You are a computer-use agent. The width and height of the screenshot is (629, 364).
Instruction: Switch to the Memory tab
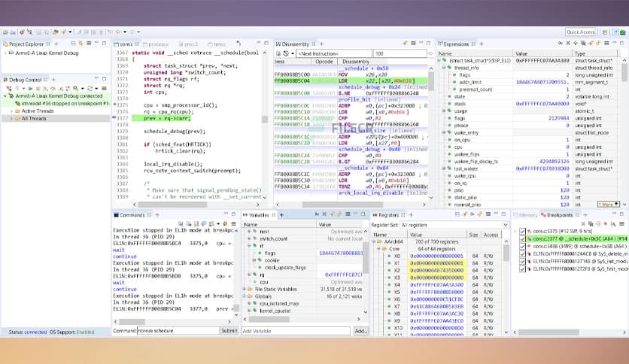pyautogui.click(x=528, y=215)
